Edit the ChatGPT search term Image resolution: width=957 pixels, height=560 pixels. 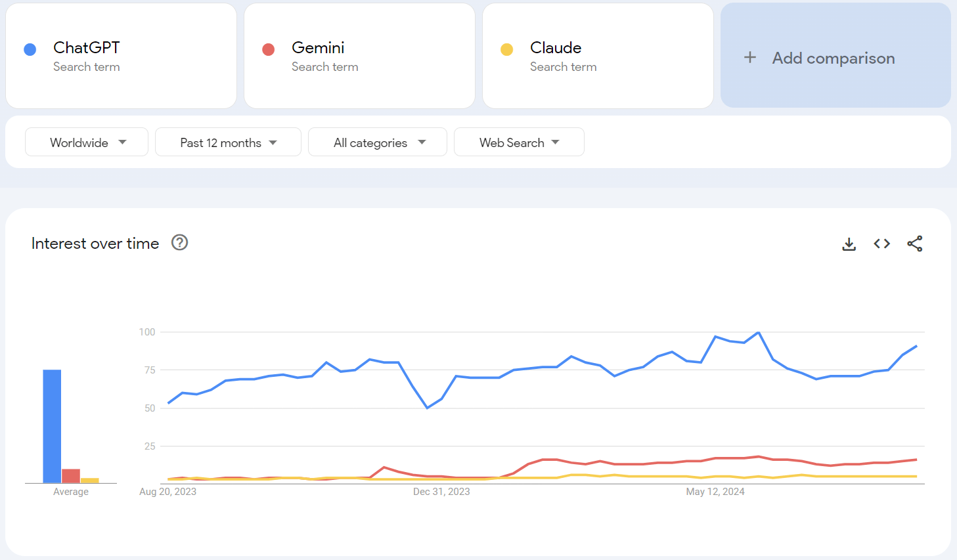87,48
